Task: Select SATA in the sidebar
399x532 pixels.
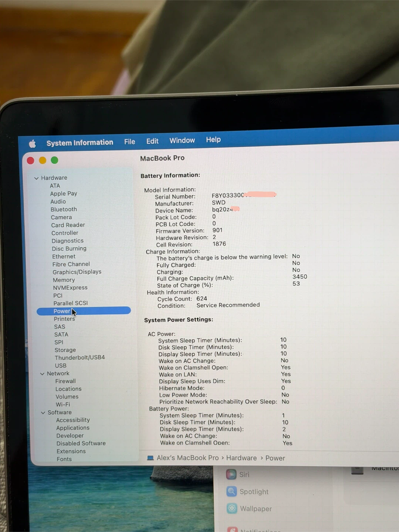Action: [61, 335]
